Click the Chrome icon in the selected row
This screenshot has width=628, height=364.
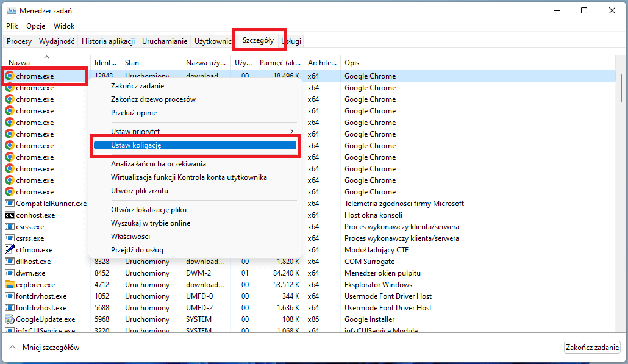pyautogui.click(x=10, y=76)
